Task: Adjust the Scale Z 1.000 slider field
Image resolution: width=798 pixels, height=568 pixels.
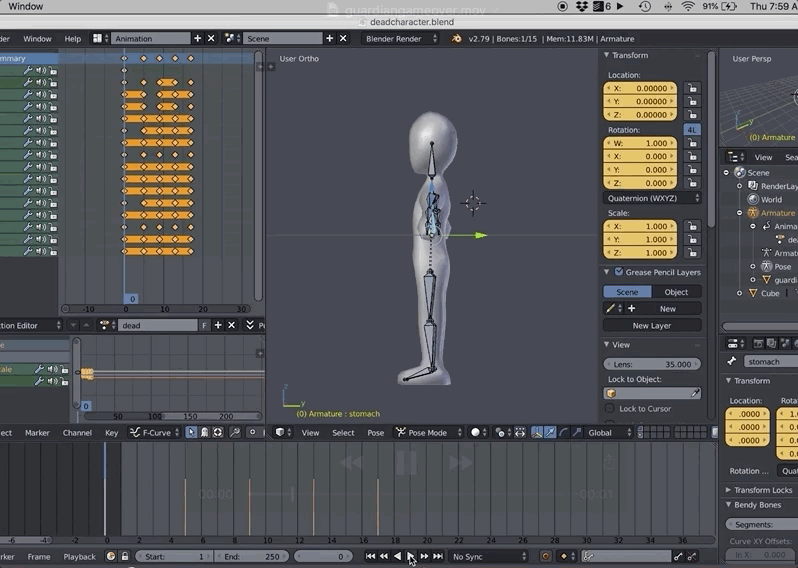Action: tap(640, 253)
